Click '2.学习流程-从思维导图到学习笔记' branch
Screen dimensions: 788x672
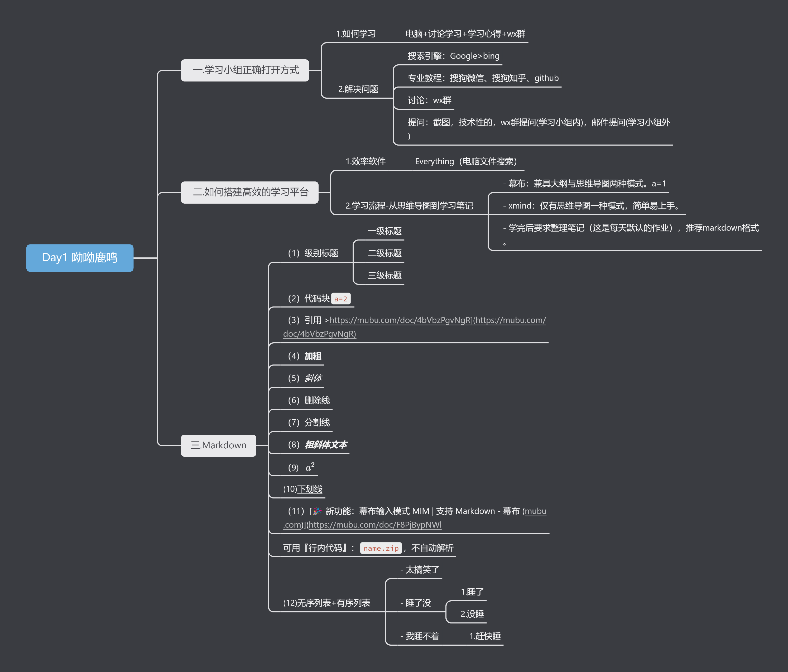pos(409,206)
